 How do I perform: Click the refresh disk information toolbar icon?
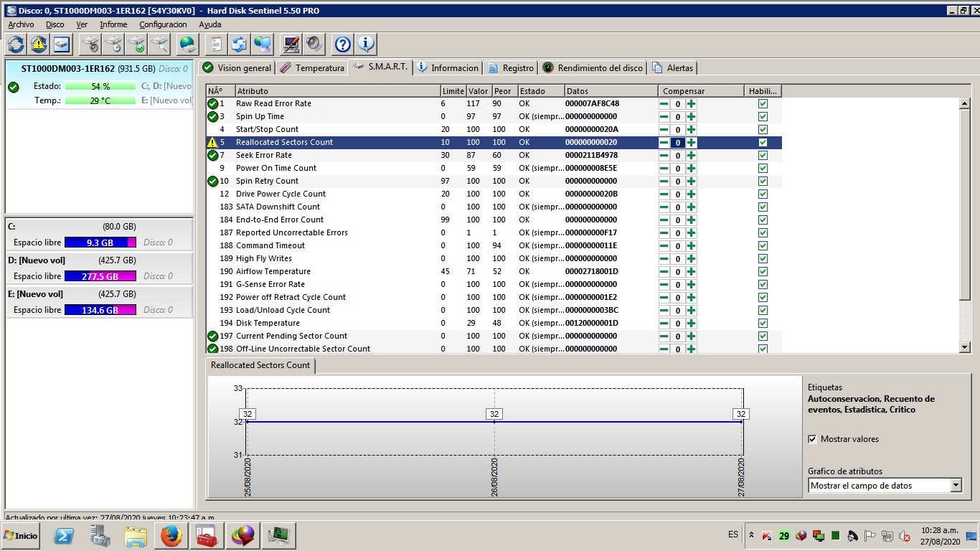(16, 44)
